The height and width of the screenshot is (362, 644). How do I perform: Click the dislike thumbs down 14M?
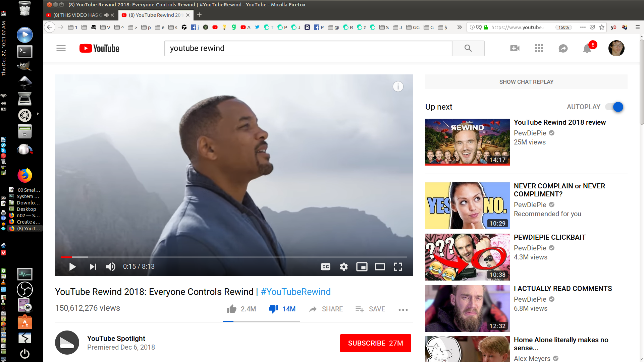tap(282, 309)
